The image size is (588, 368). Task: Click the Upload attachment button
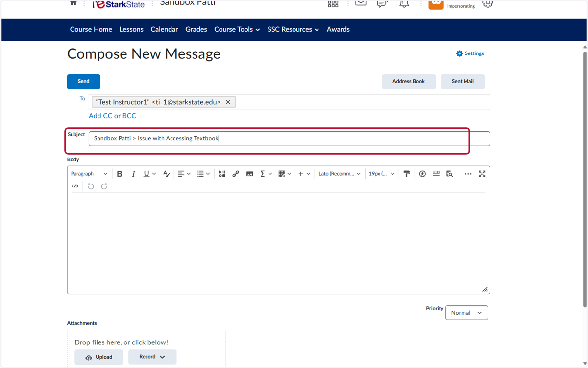99,357
